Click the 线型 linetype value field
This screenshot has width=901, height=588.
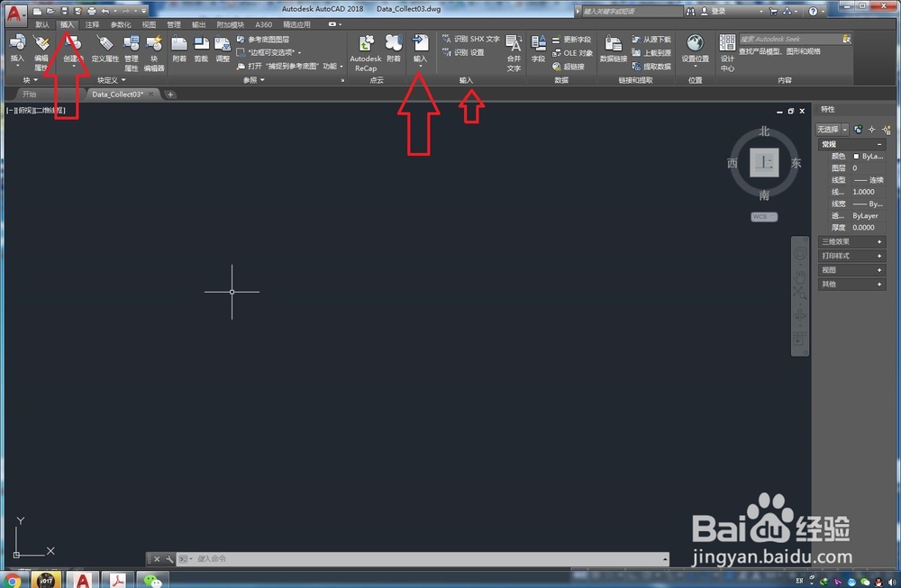click(x=869, y=180)
